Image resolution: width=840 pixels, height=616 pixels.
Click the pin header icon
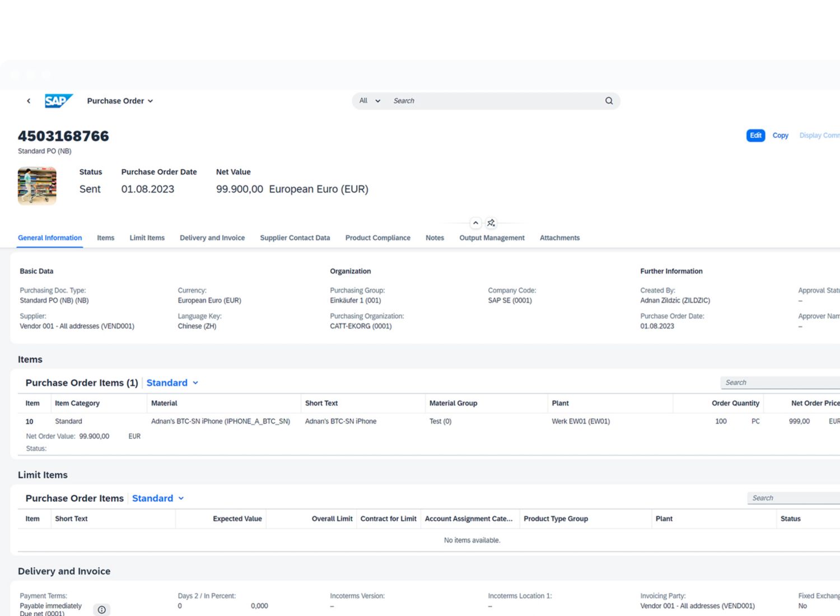(x=491, y=223)
